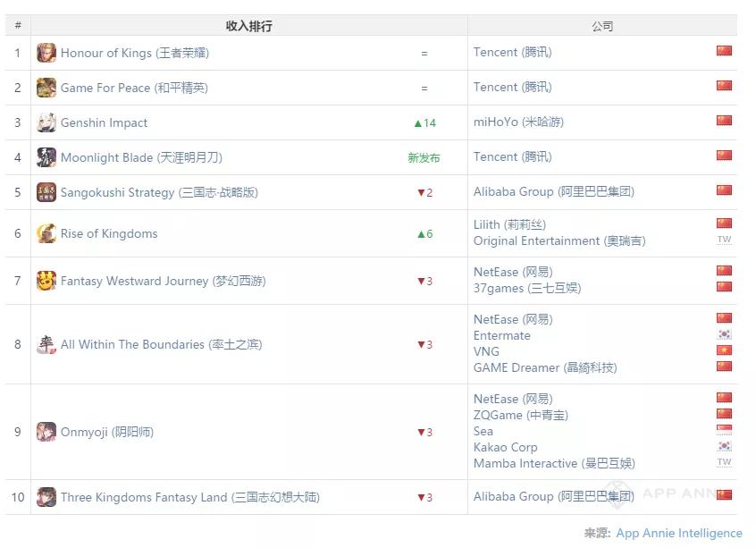Click the Entermate company link
Viewport: 756px width, 548px height.
tap(502, 335)
